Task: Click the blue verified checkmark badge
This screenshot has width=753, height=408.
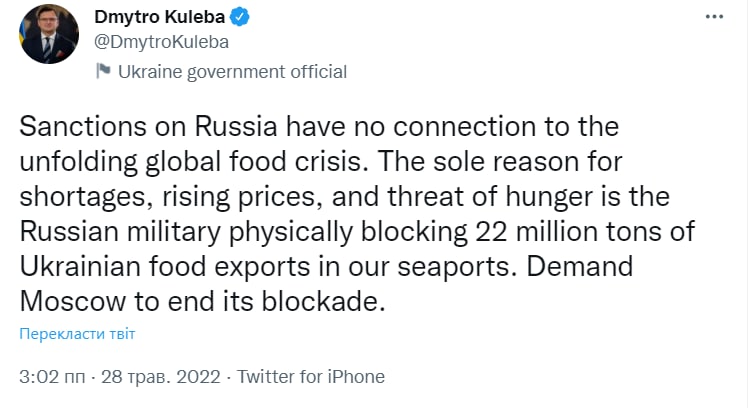Action: click(241, 18)
